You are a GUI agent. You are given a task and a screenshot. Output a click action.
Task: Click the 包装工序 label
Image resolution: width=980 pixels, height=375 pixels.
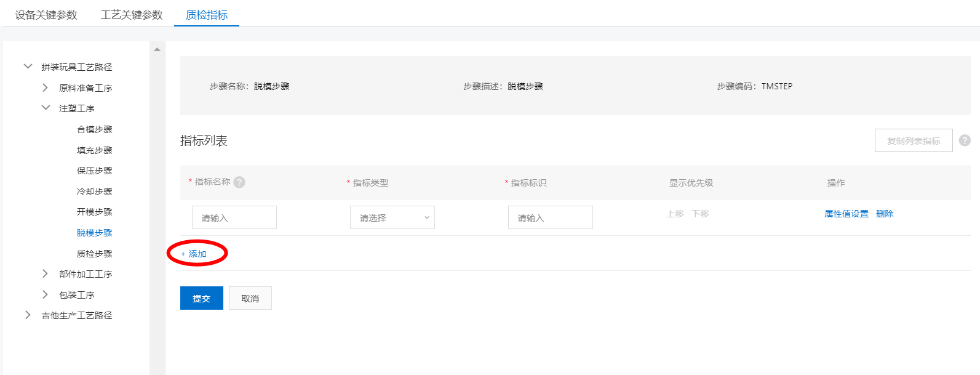pyautogui.click(x=77, y=295)
